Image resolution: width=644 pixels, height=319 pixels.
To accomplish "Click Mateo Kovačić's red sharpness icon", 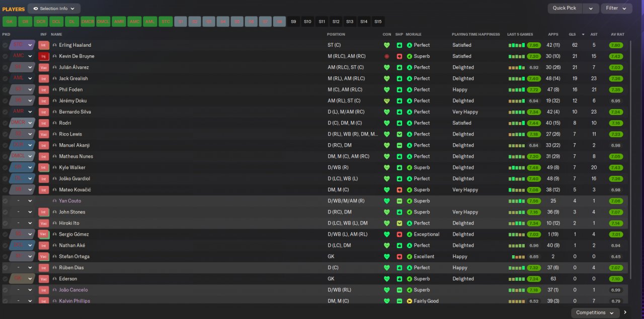I will click(399, 190).
